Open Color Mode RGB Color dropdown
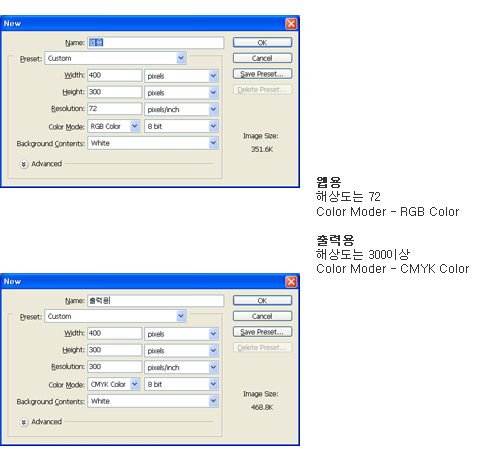This screenshot has height=464, width=480. click(x=113, y=126)
